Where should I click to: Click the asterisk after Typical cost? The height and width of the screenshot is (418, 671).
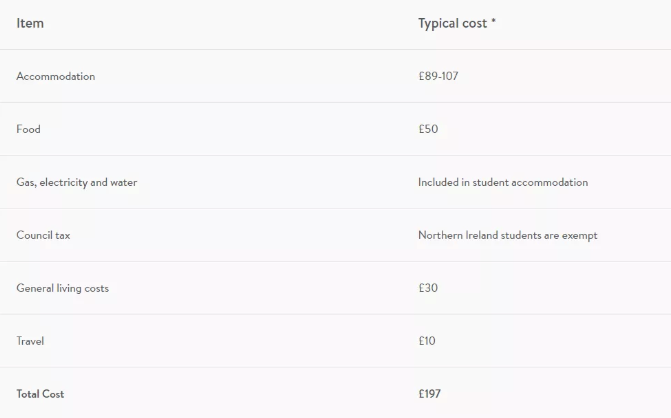pos(493,21)
